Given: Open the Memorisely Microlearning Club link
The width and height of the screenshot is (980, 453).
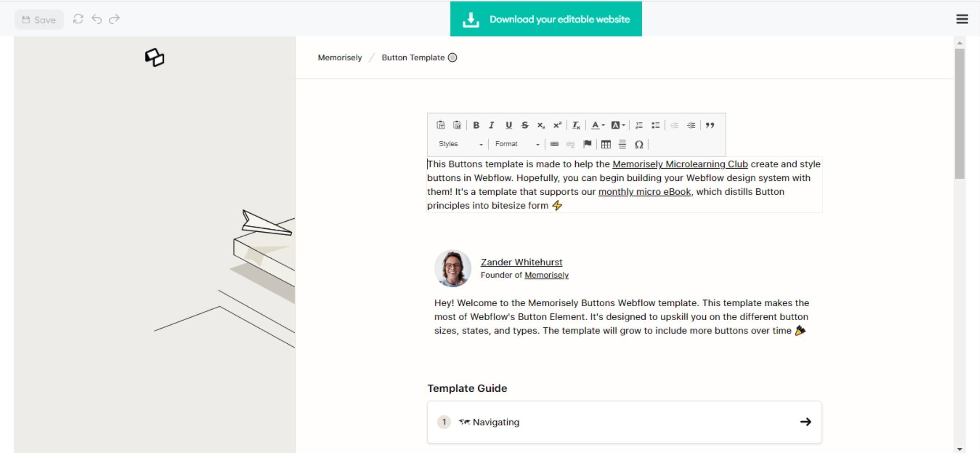Looking at the screenshot, I should pos(680,164).
